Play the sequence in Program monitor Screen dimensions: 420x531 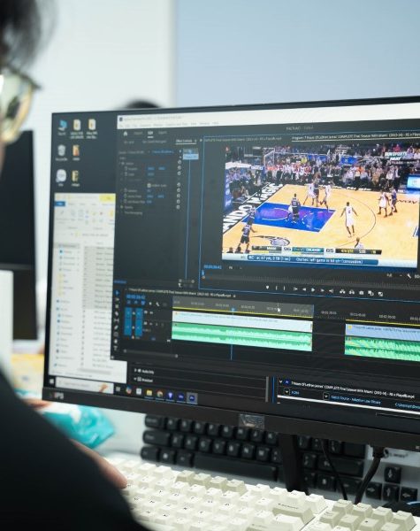[313, 290]
